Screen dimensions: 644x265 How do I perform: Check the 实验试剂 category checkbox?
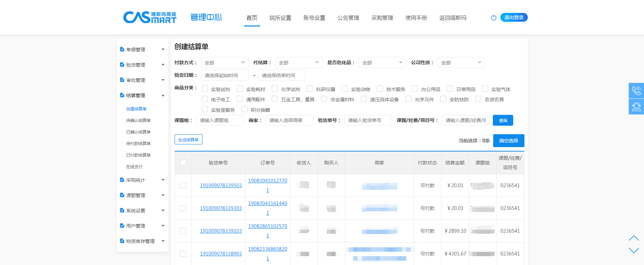coord(205,89)
